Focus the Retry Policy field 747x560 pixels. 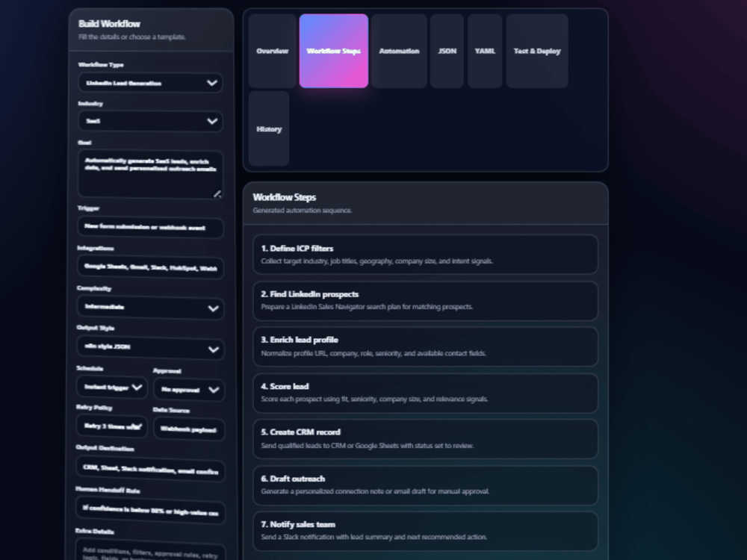click(112, 426)
